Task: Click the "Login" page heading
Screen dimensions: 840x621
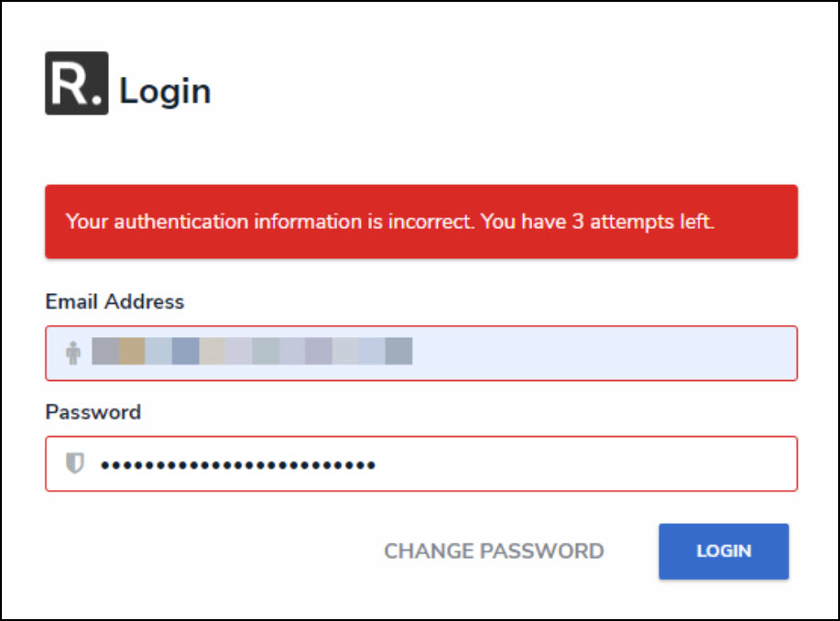Action: [x=165, y=92]
